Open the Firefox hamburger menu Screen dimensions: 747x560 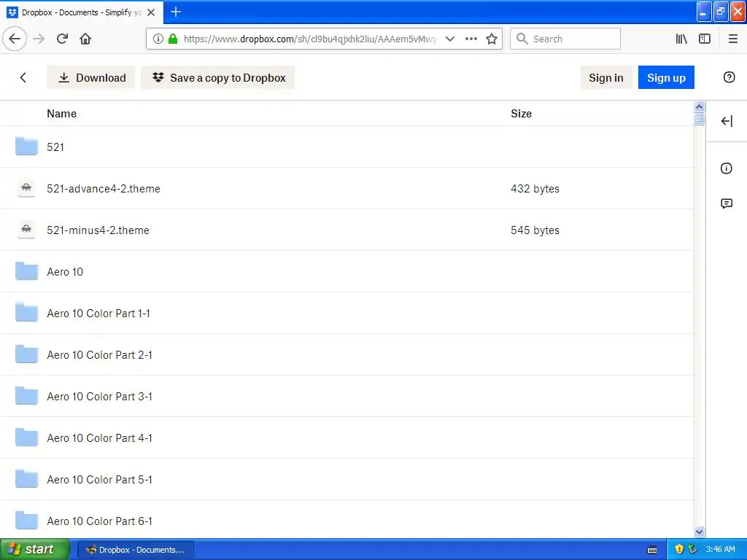tap(733, 39)
